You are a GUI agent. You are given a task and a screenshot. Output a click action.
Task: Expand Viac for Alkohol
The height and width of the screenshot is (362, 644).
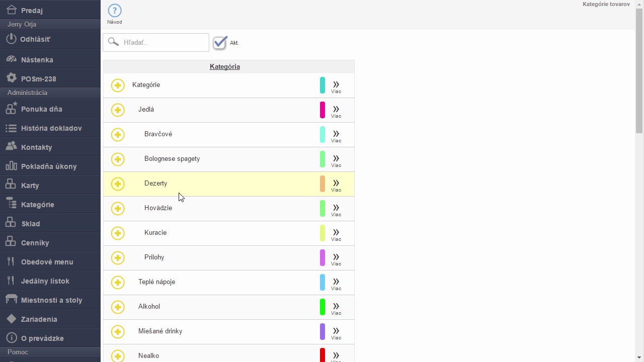click(336, 309)
